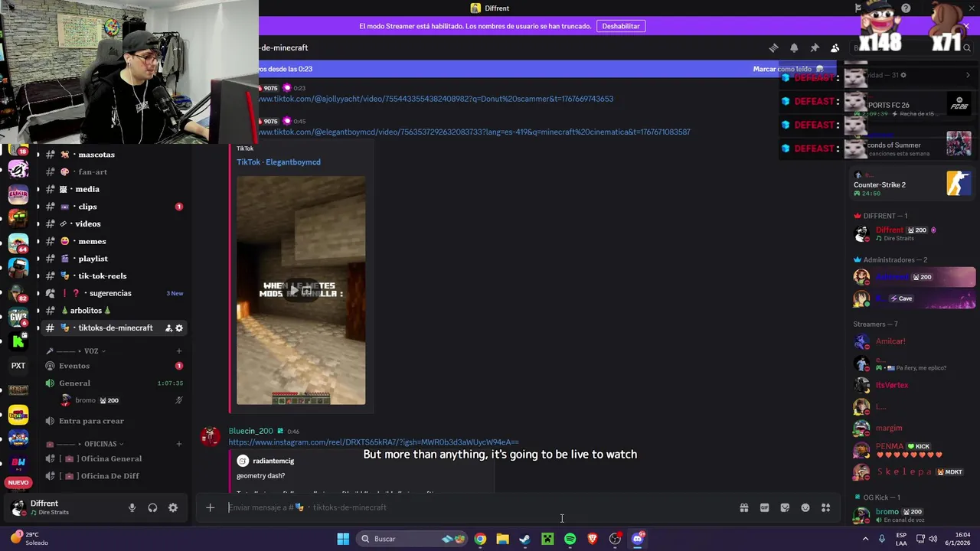
Task: Click the NUEVO unread indicator
Action: point(18,483)
